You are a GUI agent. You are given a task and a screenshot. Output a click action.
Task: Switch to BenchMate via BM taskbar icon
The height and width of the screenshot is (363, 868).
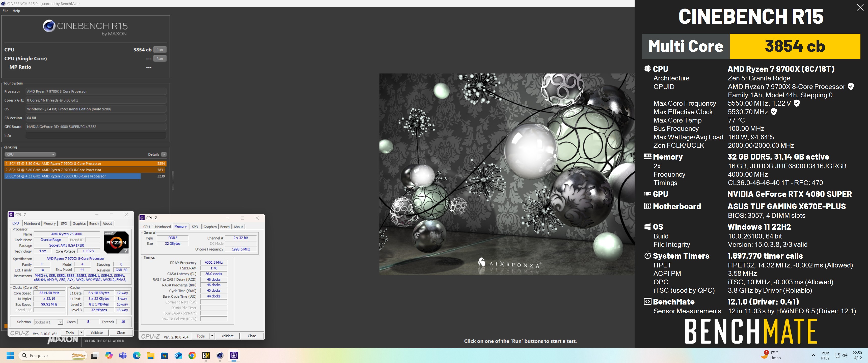[206, 356]
